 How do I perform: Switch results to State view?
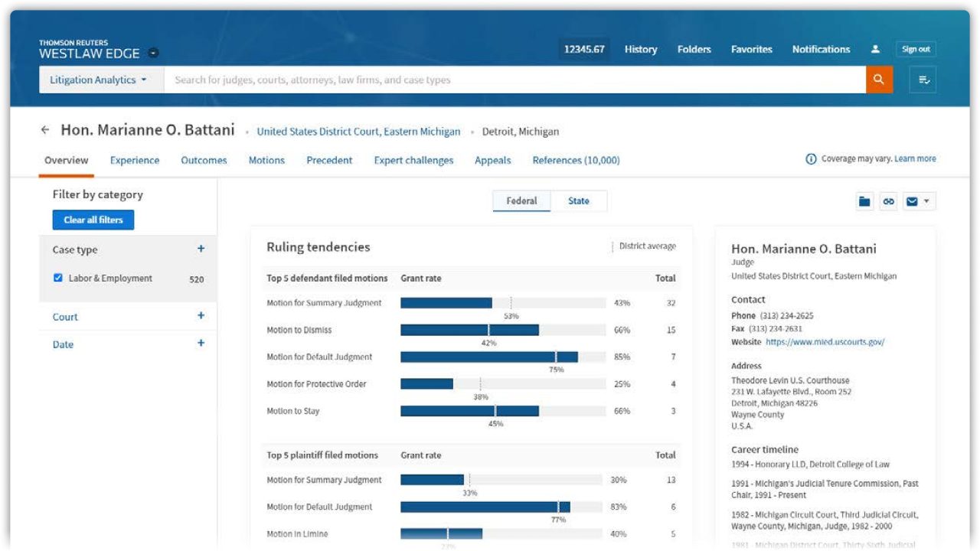pyautogui.click(x=579, y=201)
